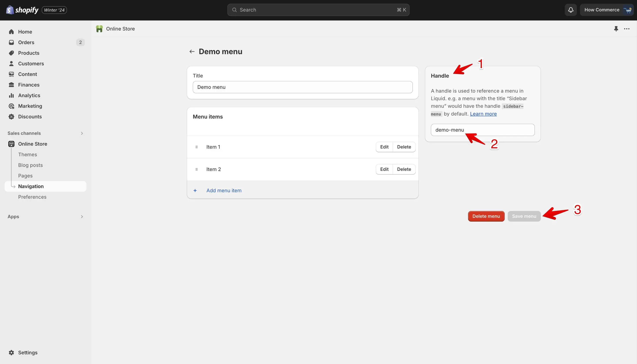Grab the drag handle for Item 1

click(x=196, y=147)
